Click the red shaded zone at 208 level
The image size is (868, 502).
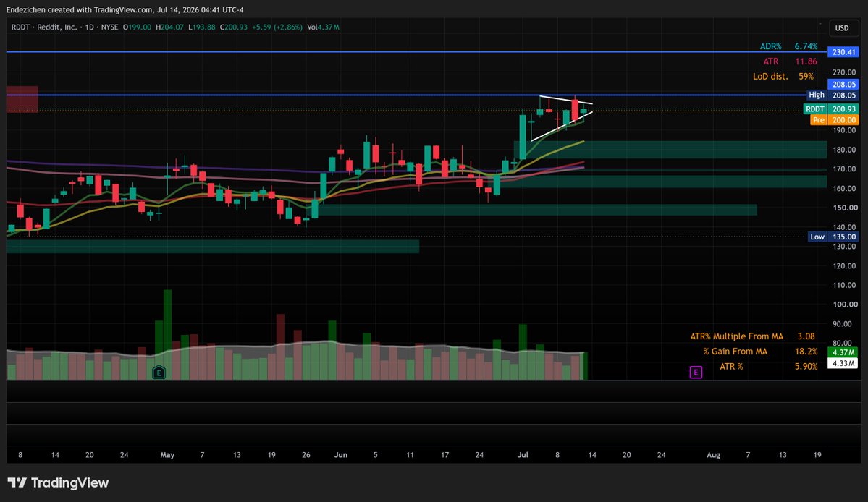[x=22, y=99]
